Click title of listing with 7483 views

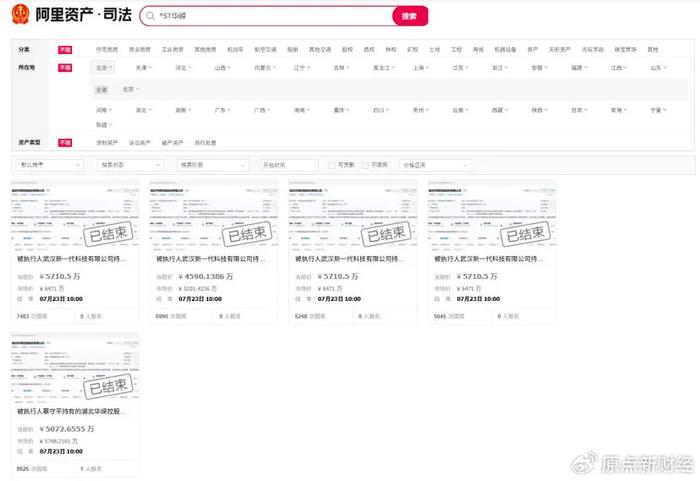[71, 259]
